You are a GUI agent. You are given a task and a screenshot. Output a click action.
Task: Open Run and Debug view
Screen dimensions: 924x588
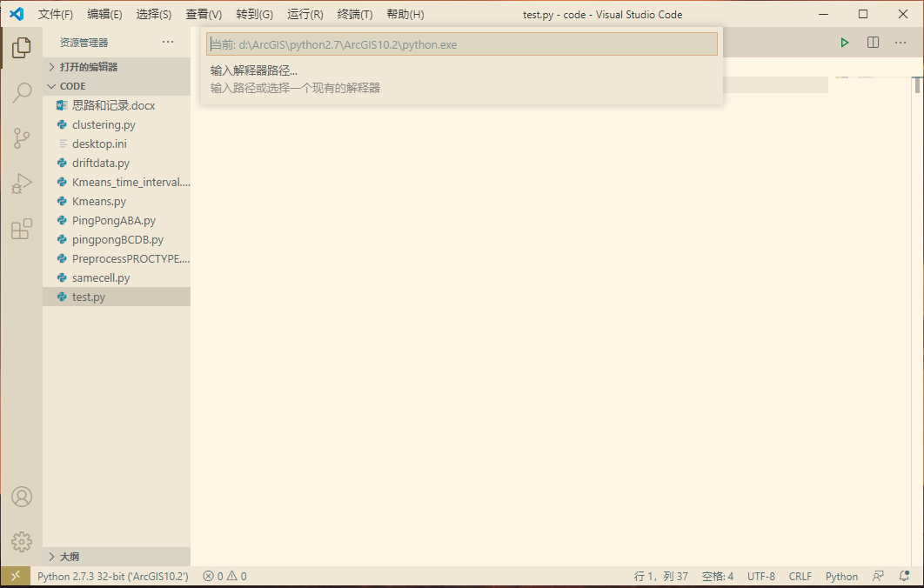(x=21, y=183)
